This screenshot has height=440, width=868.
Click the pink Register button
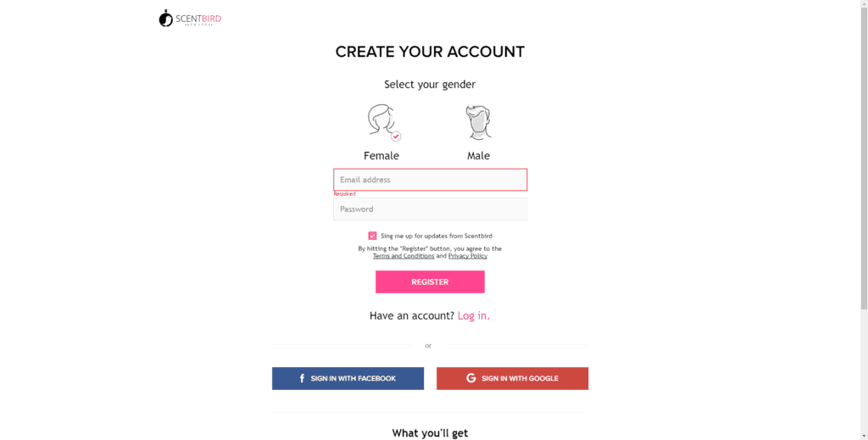tap(430, 281)
